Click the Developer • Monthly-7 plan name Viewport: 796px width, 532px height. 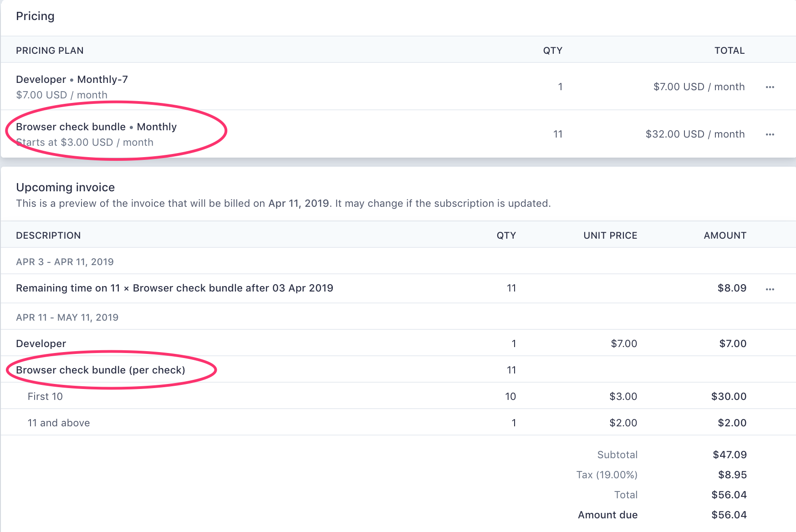point(72,79)
